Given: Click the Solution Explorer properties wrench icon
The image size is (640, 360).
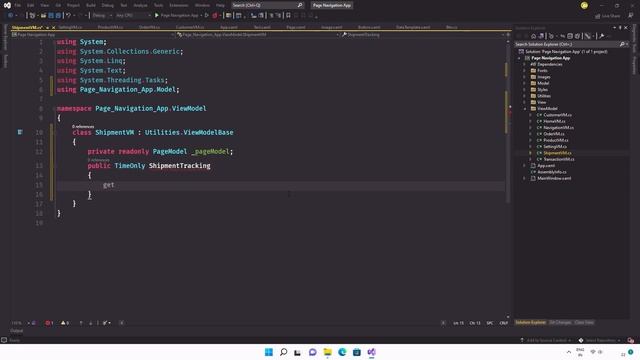Looking at the screenshot, I should click(x=601, y=36).
